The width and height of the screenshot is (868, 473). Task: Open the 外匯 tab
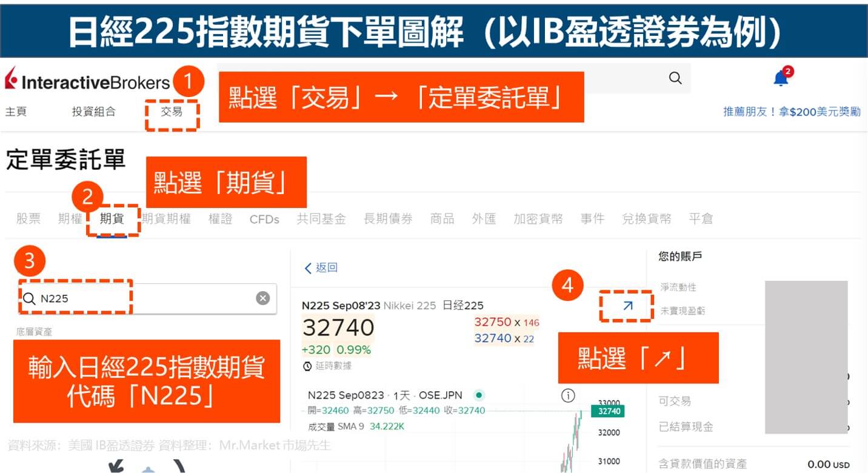(x=484, y=219)
